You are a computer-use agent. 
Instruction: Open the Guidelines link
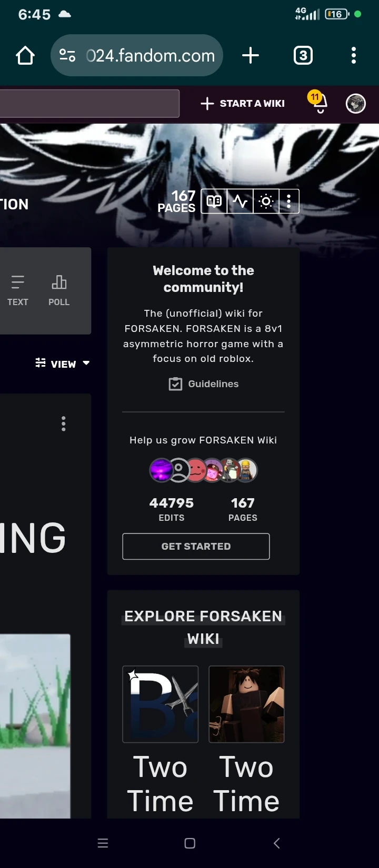click(x=203, y=384)
